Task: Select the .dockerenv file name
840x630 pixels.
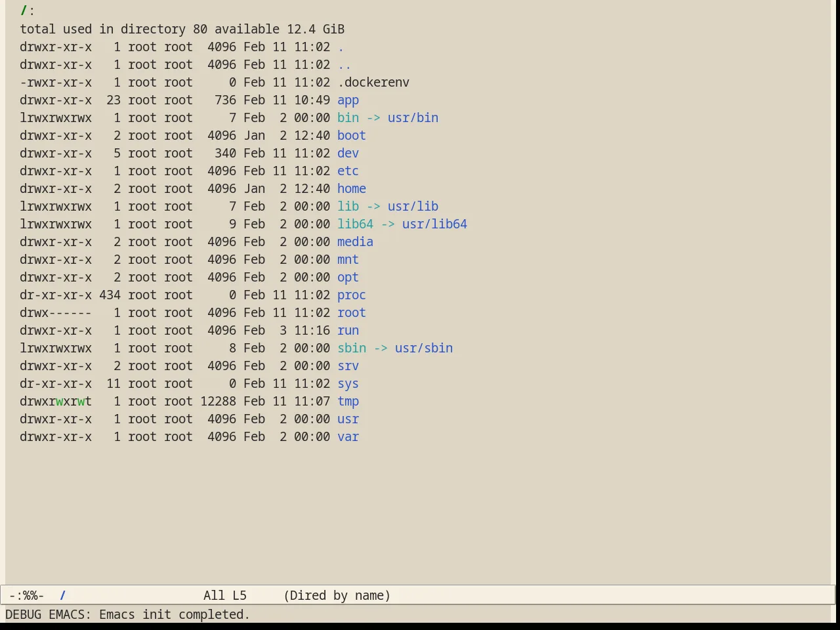Action: pos(373,83)
